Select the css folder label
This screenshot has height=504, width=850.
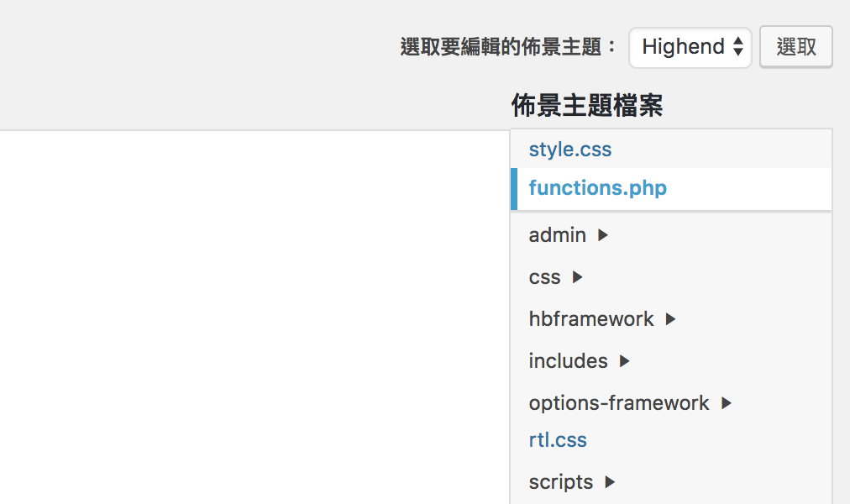click(x=544, y=277)
